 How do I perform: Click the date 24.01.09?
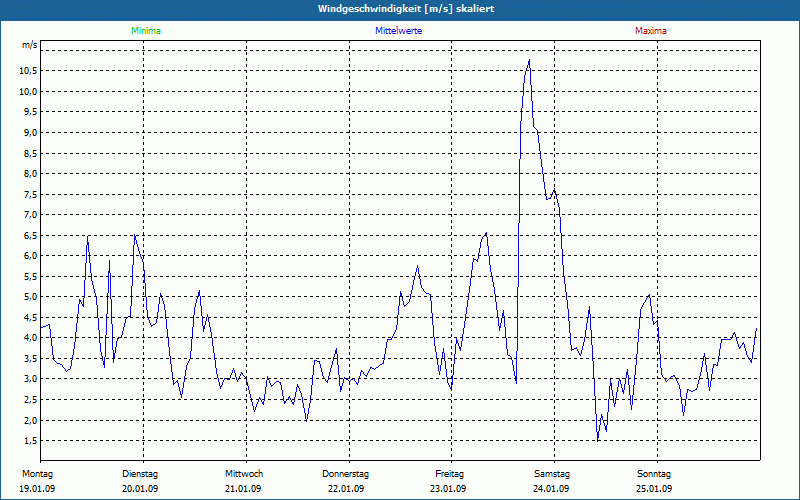point(551,489)
